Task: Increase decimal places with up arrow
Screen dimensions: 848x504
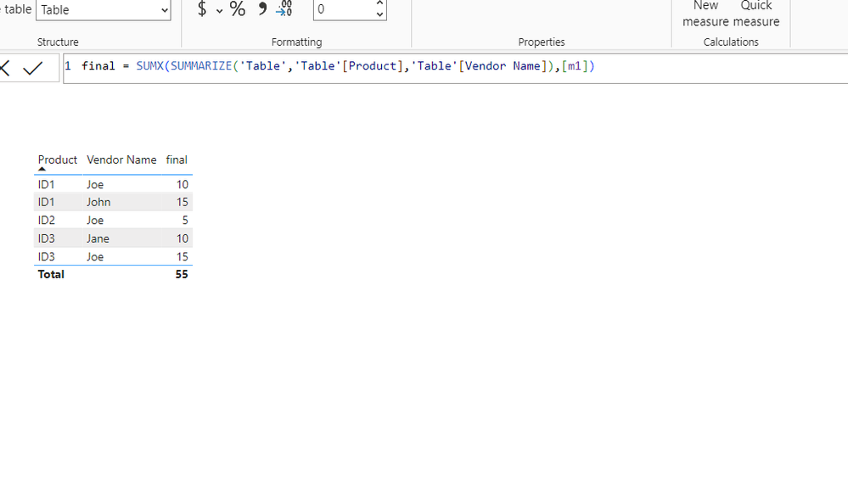Action: pos(380,3)
